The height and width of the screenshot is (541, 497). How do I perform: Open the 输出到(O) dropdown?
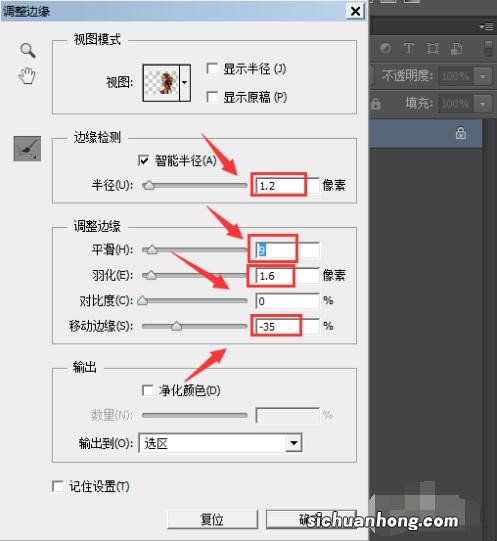pyautogui.click(x=220, y=443)
